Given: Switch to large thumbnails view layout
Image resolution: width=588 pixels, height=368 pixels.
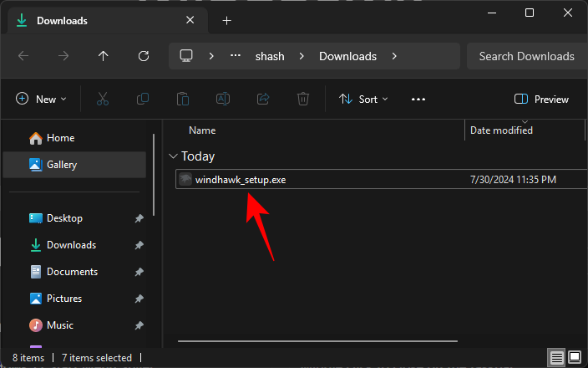Looking at the screenshot, I should click(575, 358).
